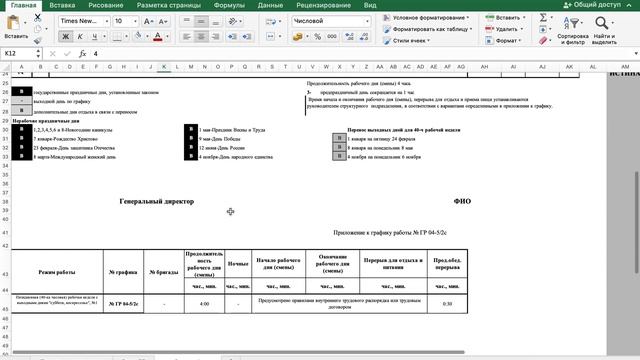
Task: Open text orientation options
Action: pos(235,21)
